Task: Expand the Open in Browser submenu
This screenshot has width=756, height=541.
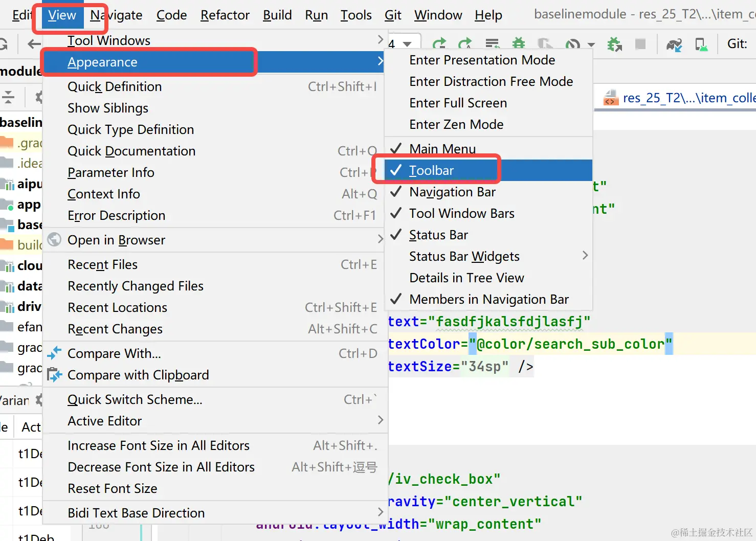Action: pos(214,240)
